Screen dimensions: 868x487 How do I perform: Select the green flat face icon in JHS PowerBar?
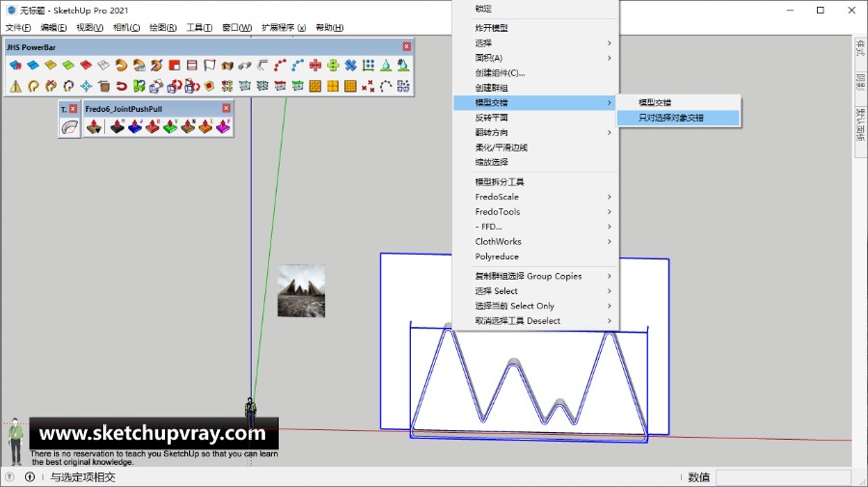(68, 66)
